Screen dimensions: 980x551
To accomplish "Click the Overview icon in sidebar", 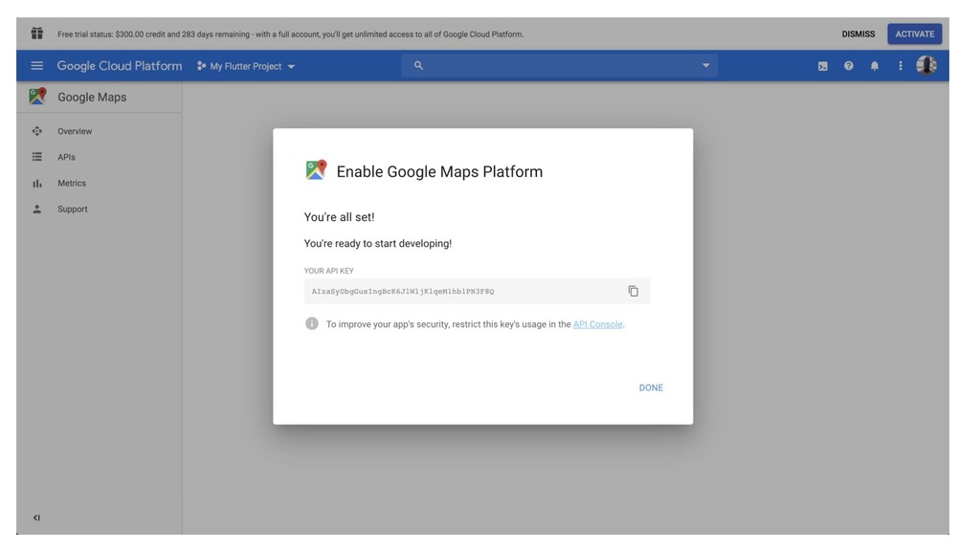I will coord(37,131).
